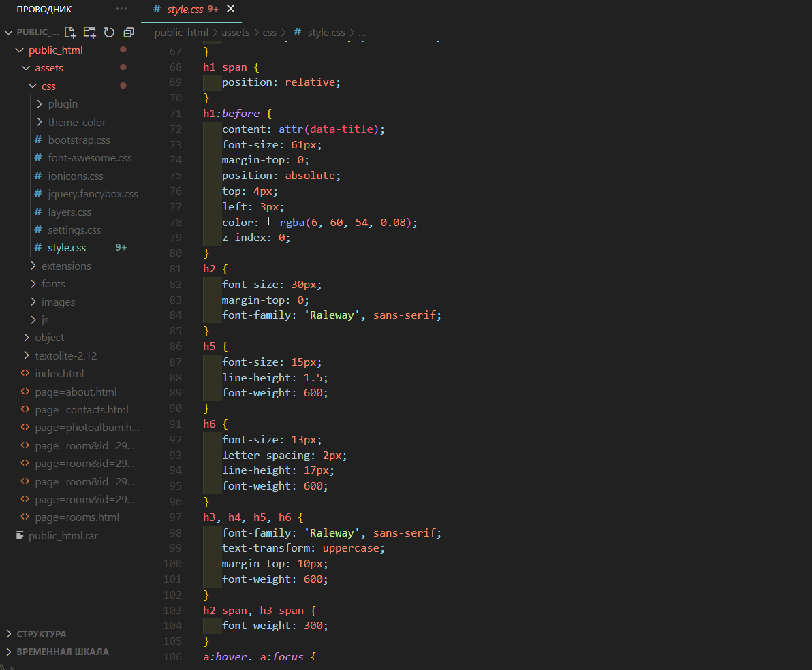Click the 'z-index: 0;' declaration
Viewport: 812px width, 670px height.
[256, 238]
